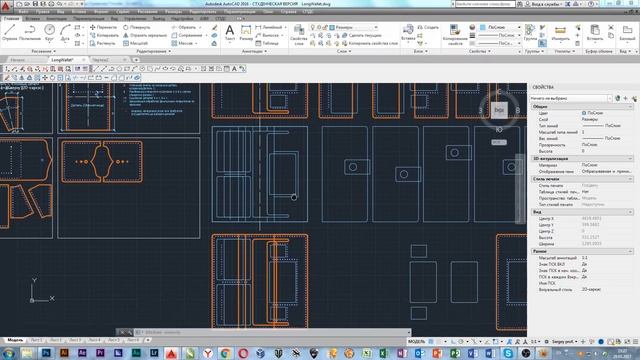
Task: Click МОДЕЛЬ button in status bar
Action: click(x=416, y=341)
